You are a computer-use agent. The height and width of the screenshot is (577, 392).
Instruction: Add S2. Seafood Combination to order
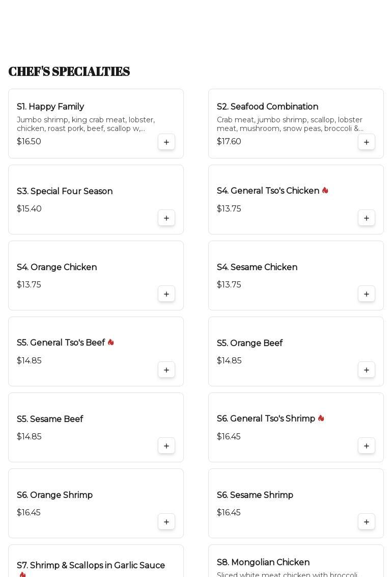click(x=367, y=142)
